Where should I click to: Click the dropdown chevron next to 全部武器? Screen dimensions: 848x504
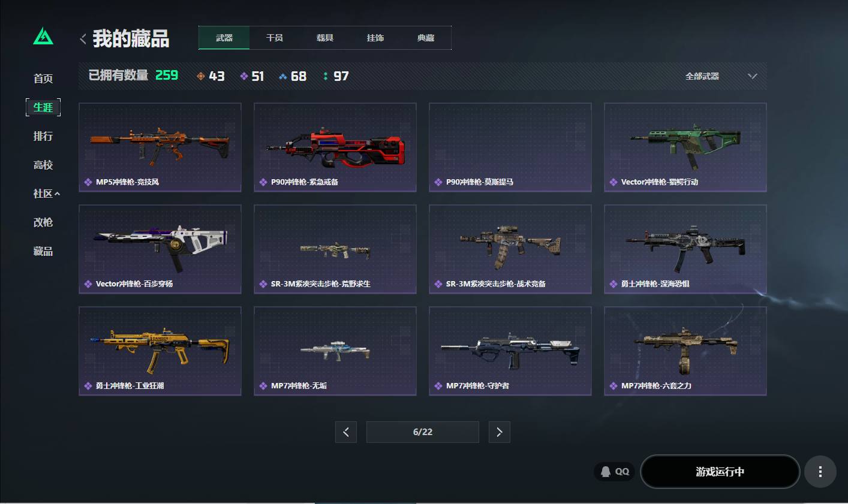point(753,76)
